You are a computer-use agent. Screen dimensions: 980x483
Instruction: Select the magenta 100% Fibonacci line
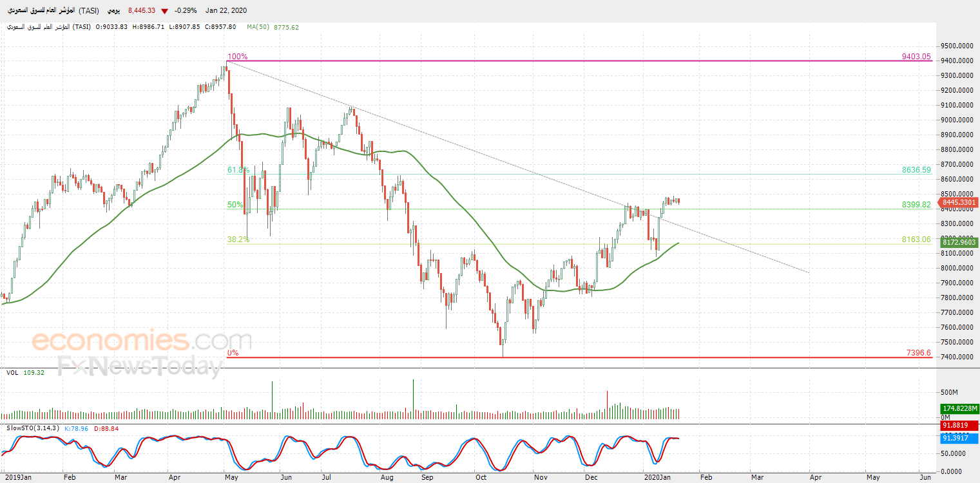pos(580,61)
